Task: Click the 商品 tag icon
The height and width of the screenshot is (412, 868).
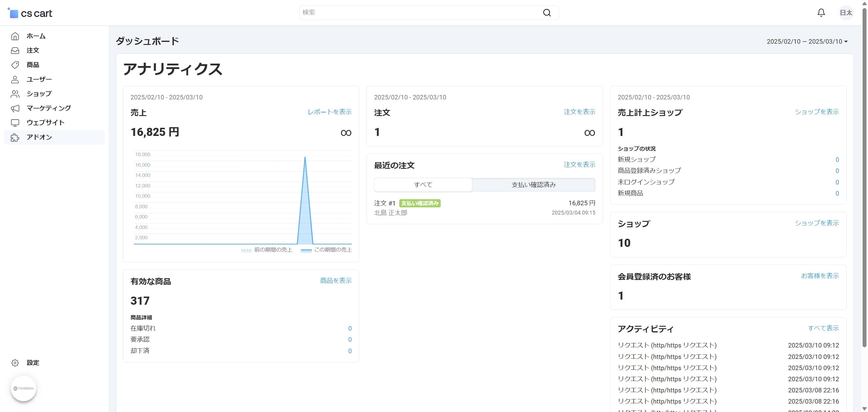Action: 15,65
